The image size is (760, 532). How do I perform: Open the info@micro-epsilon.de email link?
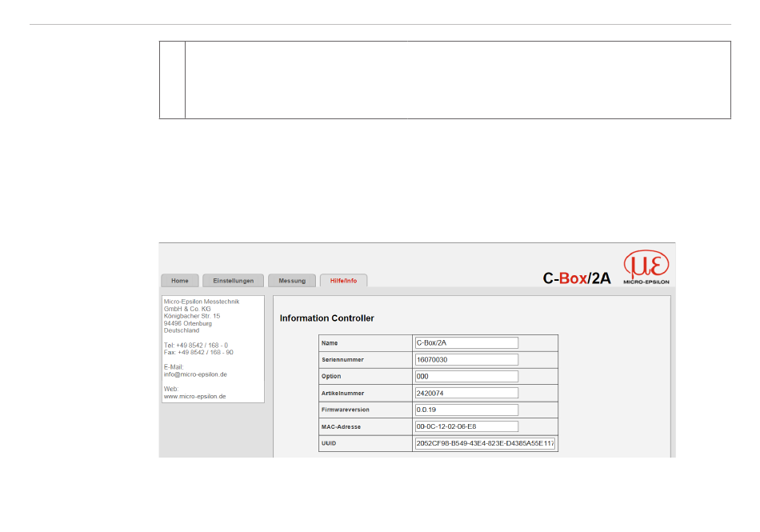coord(195,374)
